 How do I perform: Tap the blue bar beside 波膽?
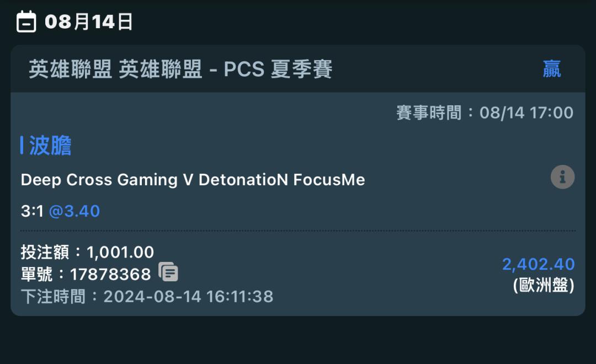tap(22, 146)
